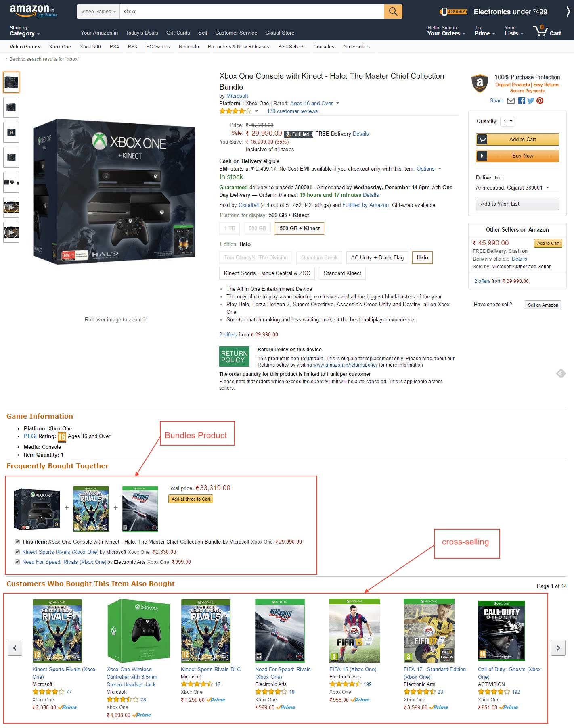
Task: Uncheck 'This item' Xbox One Console checkbox
Action: (17, 542)
